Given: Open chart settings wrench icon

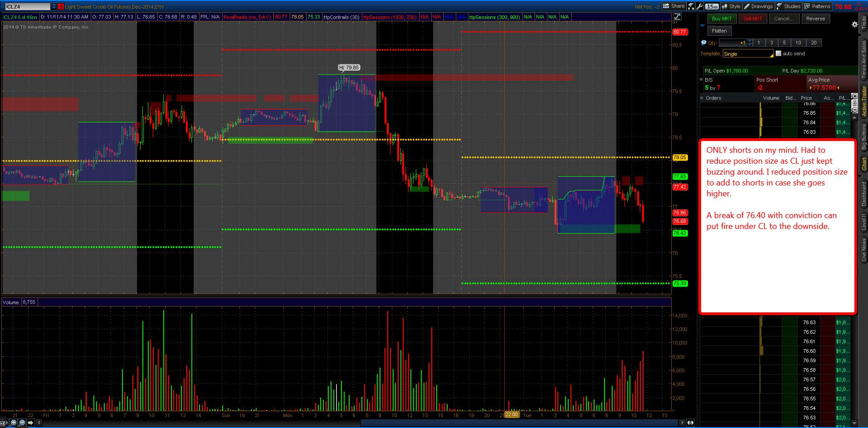Looking at the screenshot, I should [x=700, y=6].
